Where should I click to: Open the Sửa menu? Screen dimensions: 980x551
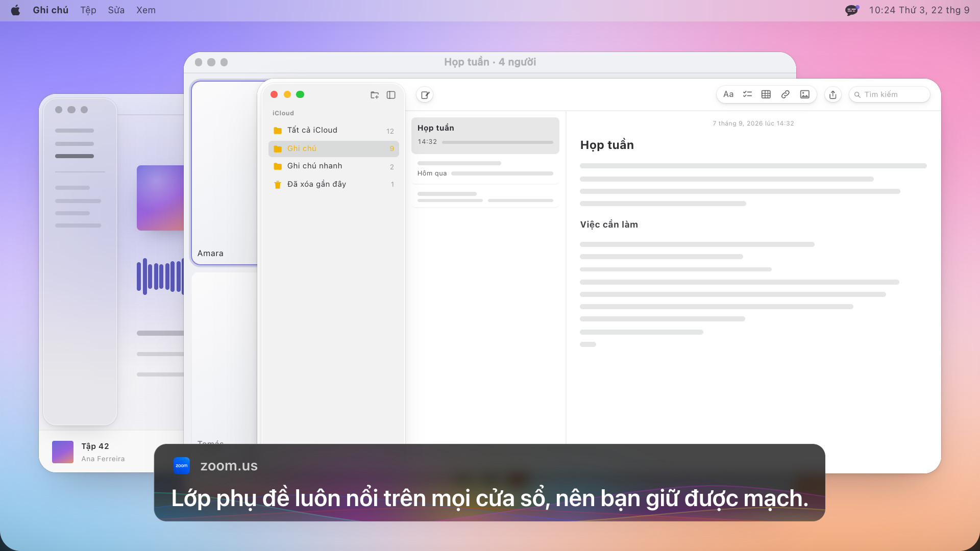coord(116,10)
